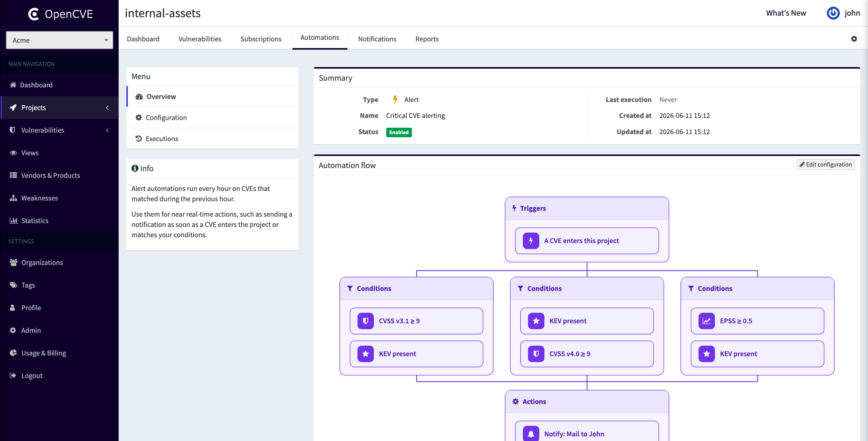Click the Notify: Mail to John bell icon
Screen dimensions: 868x441
531,434
